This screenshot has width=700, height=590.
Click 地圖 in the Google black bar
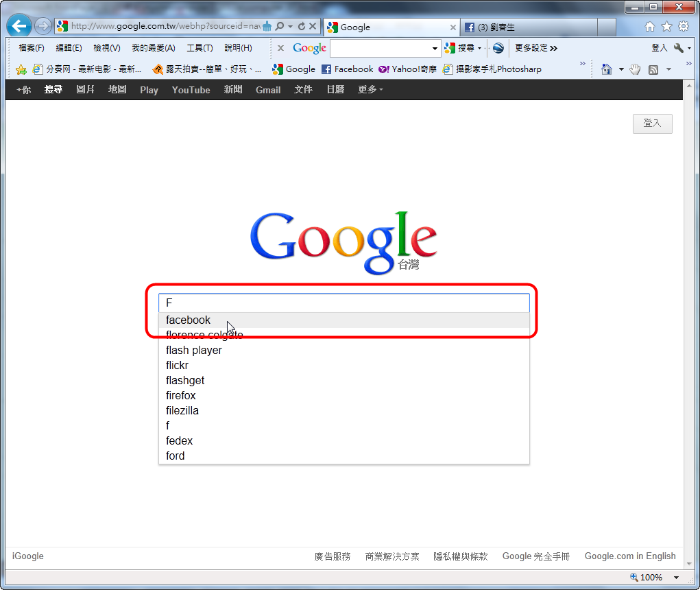117,90
